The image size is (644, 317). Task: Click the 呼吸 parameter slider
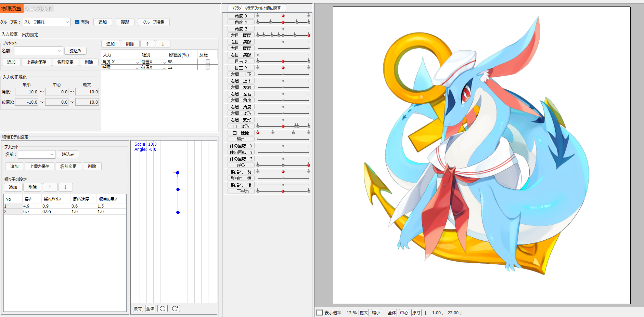(283, 165)
